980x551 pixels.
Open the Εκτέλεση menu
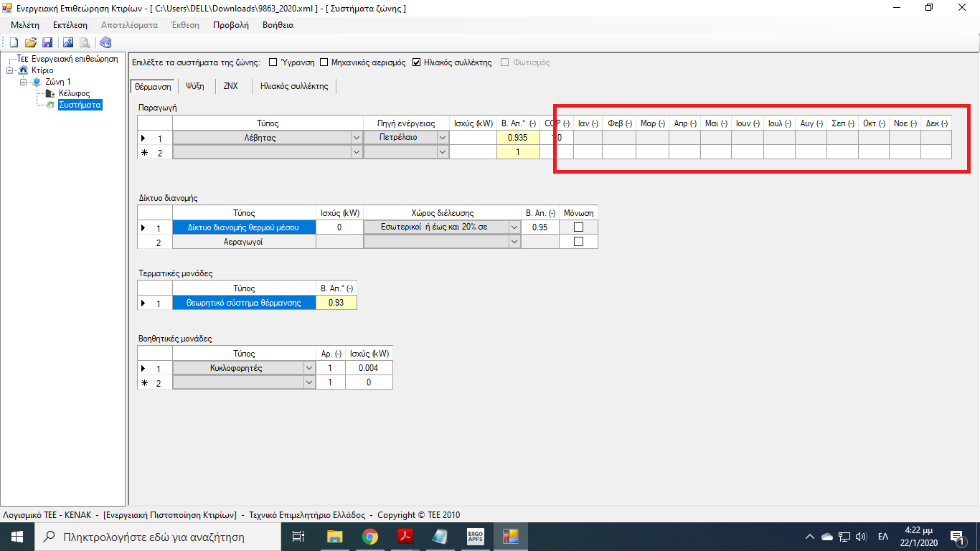[70, 25]
